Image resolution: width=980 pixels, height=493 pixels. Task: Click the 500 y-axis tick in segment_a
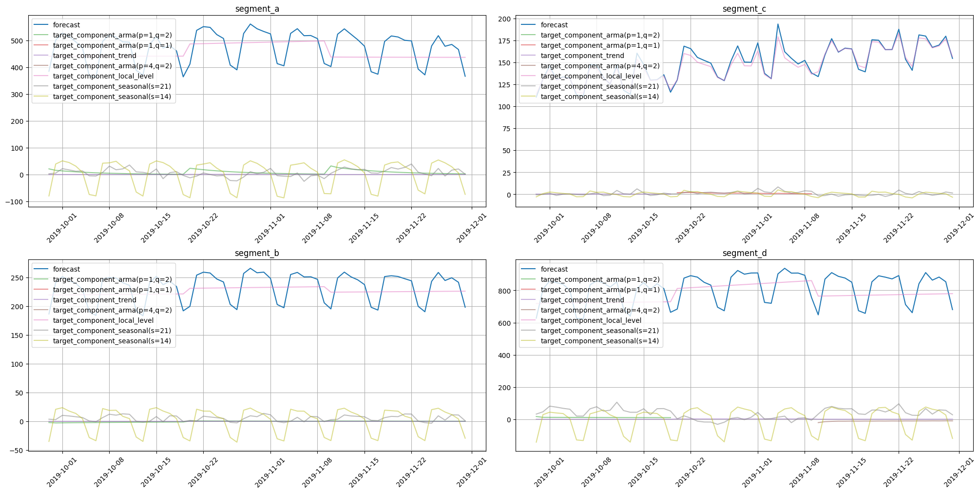18,40
